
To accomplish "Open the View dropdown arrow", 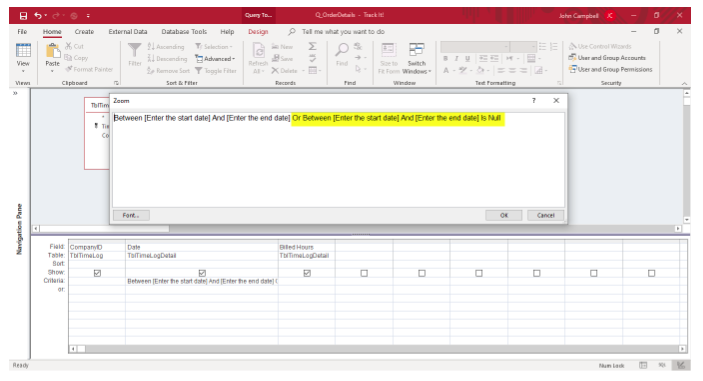I will [23, 71].
